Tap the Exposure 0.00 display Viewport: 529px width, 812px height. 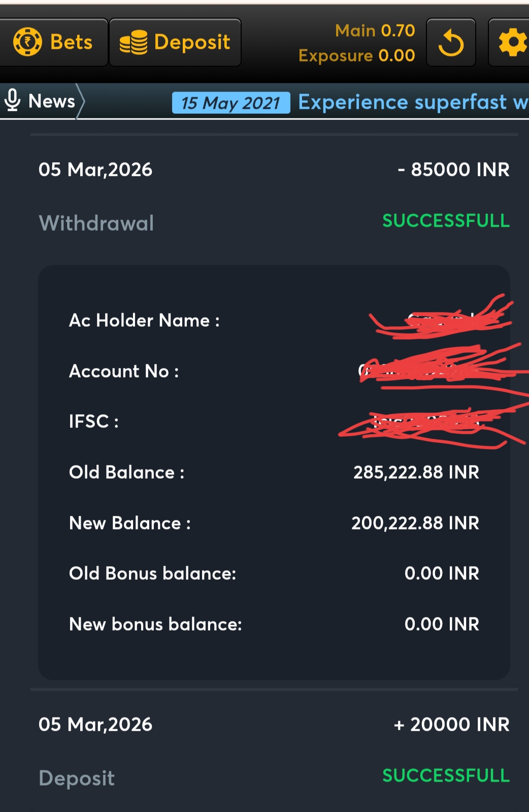(356, 55)
